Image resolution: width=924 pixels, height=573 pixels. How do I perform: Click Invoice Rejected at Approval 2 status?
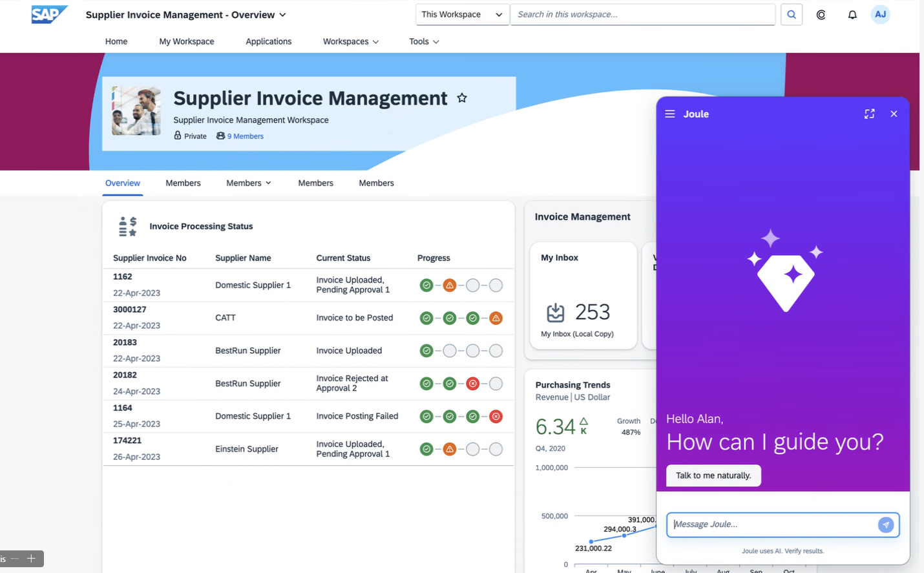pos(352,383)
